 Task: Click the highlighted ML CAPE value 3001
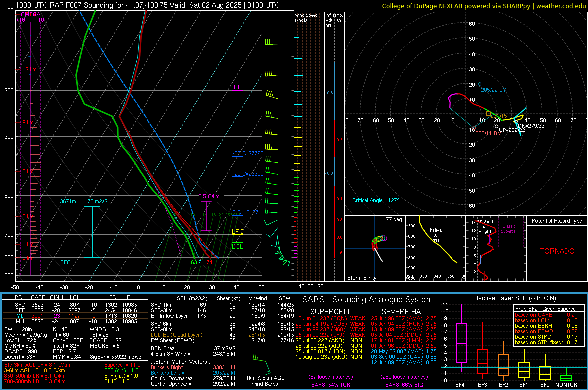pyautogui.click(x=38, y=316)
